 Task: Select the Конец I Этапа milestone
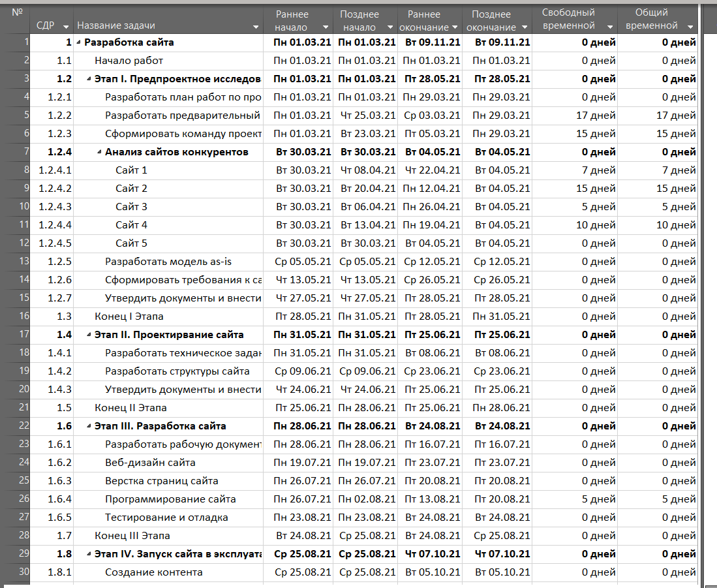click(x=129, y=317)
